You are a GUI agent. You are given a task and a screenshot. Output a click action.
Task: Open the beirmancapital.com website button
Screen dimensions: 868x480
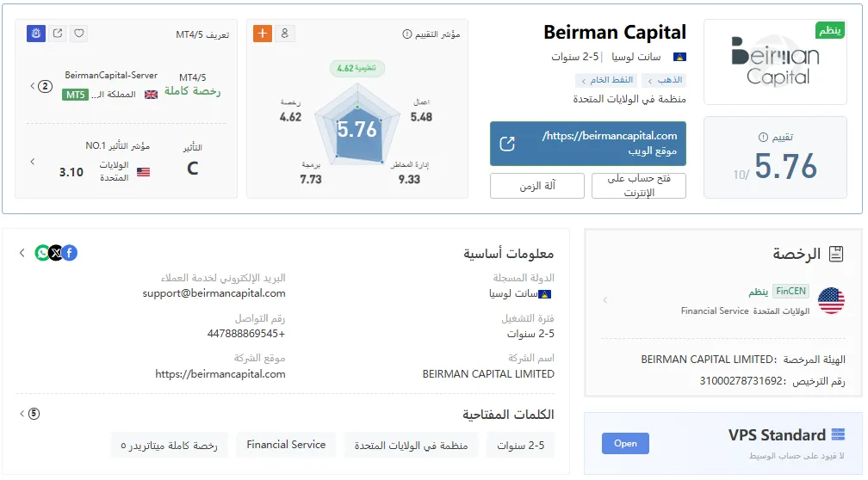click(x=588, y=143)
